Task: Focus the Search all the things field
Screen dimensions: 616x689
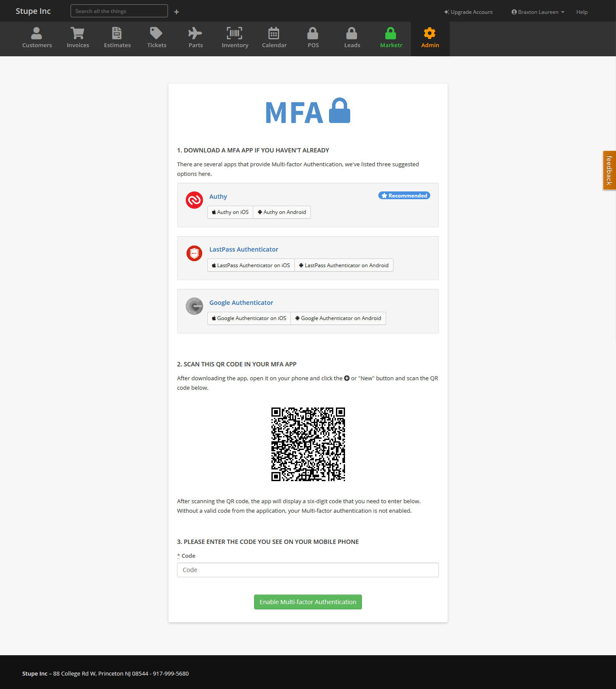Action: [x=119, y=11]
